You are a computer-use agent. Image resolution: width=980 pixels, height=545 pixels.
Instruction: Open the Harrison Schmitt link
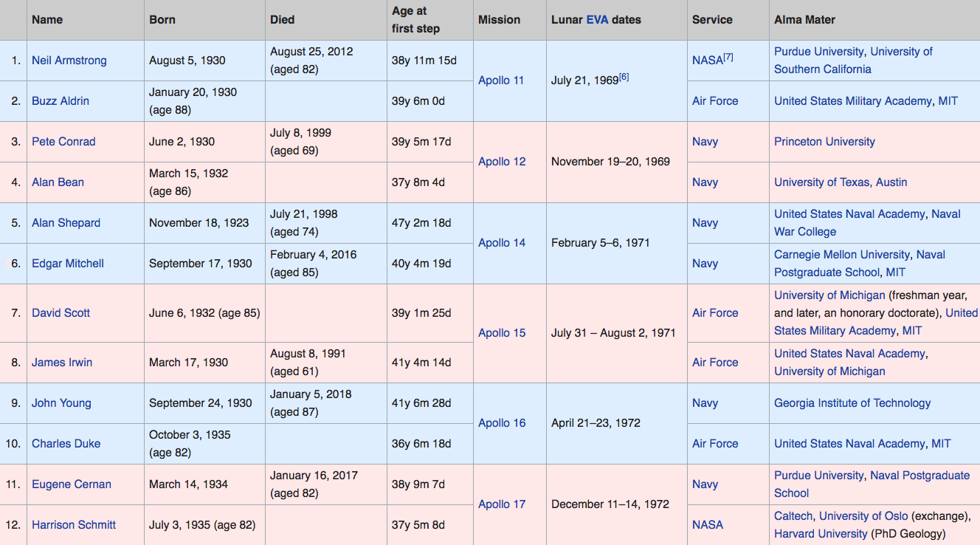click(x=74, y=525)
